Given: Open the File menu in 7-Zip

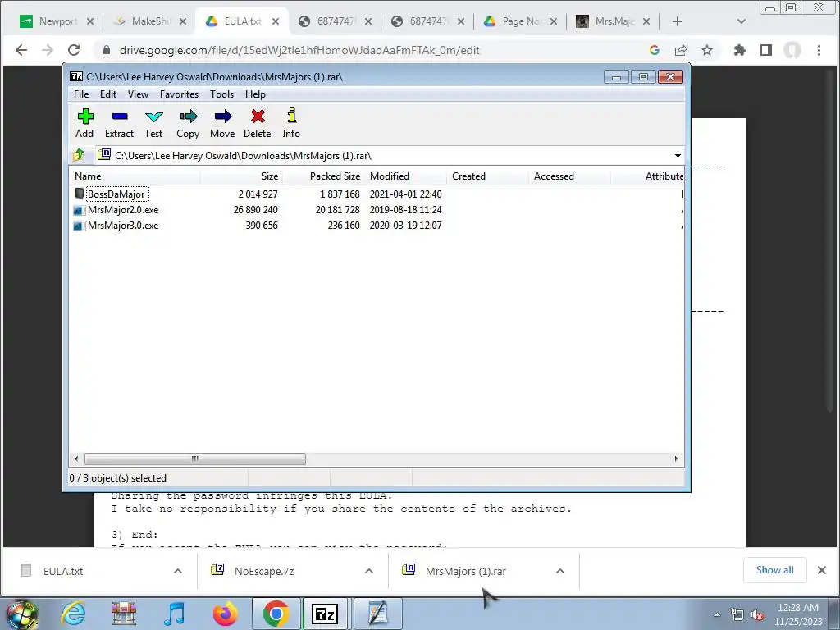Looking at the screenshot, I should pos(81,94).
